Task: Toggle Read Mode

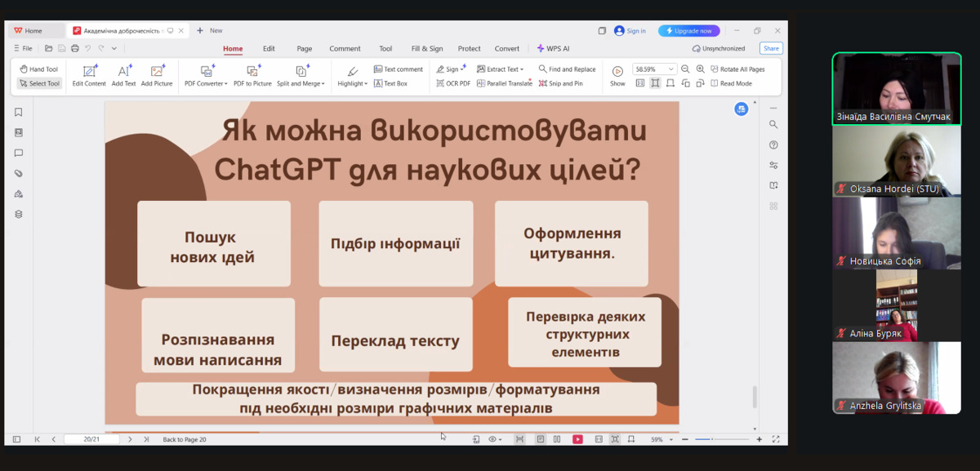Action: pos(731,83)
